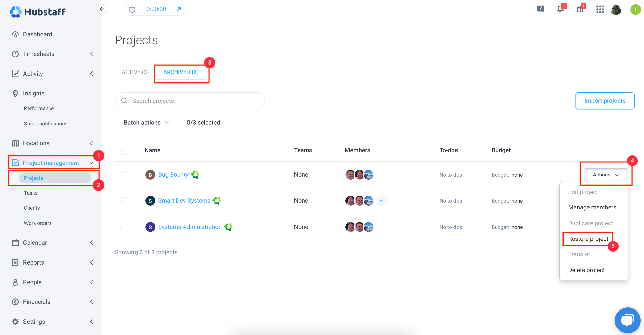Open the Smart Dev Systems project link

[184, 201]
